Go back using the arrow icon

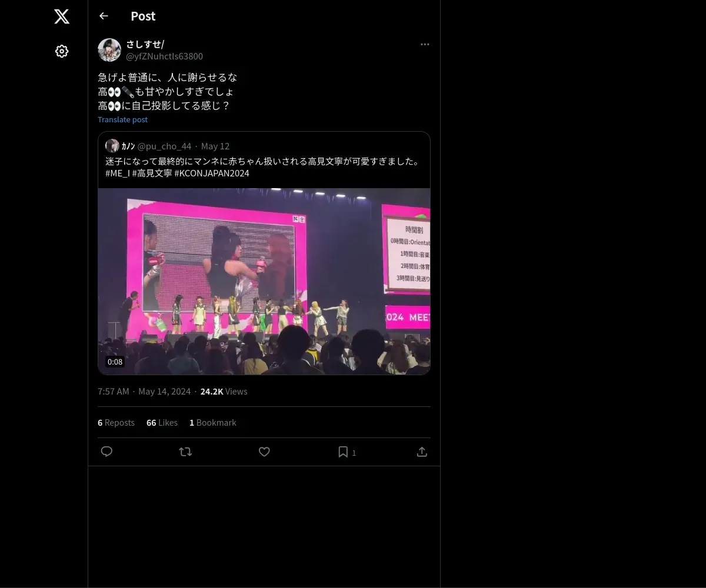coord(104,16)
